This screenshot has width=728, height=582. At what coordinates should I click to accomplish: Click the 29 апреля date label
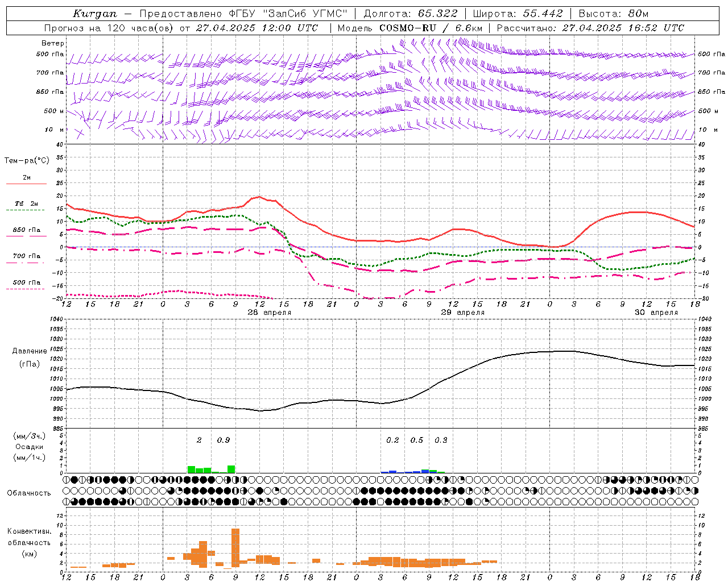(463, 313)
